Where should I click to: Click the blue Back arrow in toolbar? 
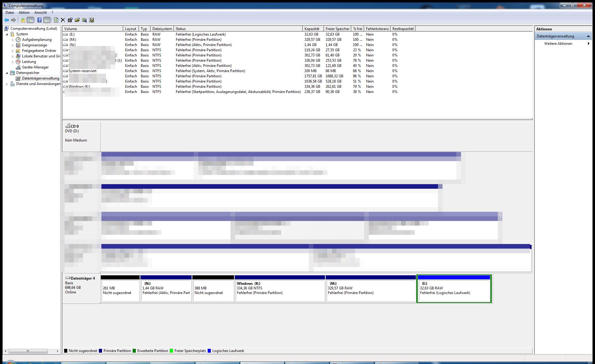click(6, 20)
